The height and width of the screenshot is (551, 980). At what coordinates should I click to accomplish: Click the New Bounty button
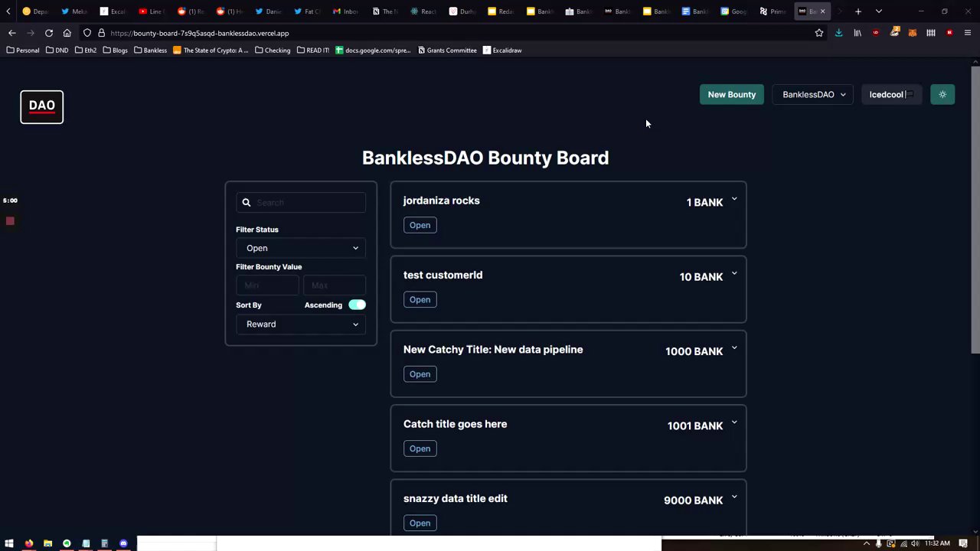pyautogui.click(x=732, y=95)
